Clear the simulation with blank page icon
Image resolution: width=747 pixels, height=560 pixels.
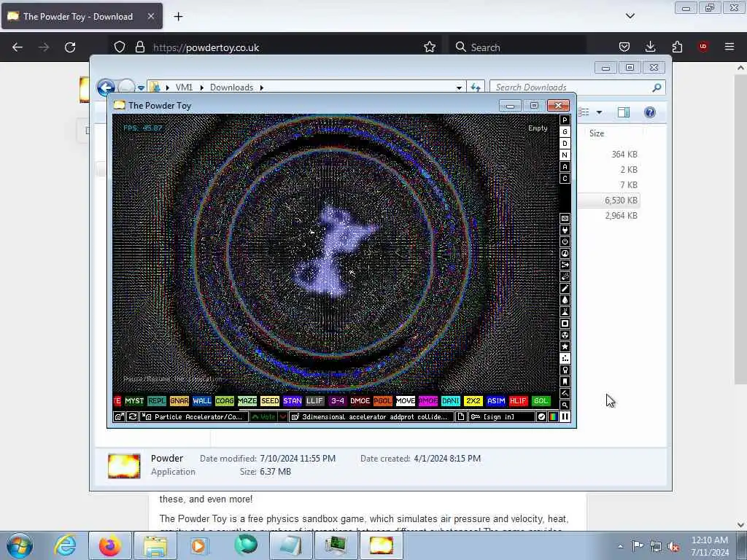pos(461,416)
